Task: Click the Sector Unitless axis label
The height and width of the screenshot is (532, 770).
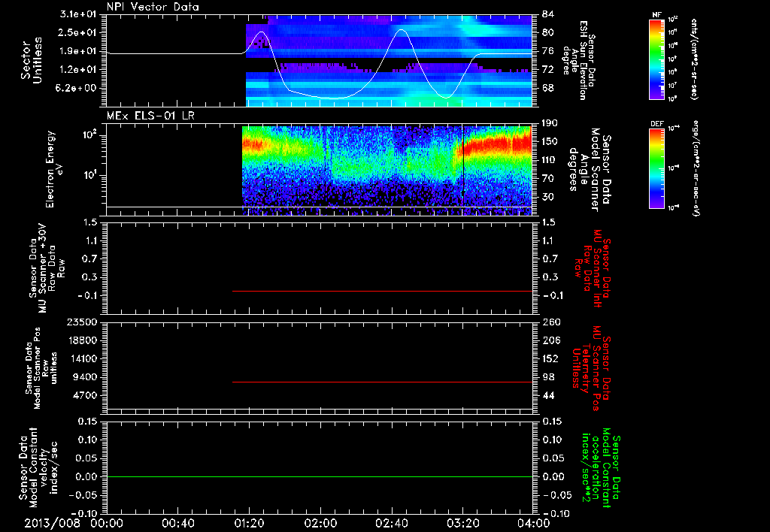Action: 32,60
